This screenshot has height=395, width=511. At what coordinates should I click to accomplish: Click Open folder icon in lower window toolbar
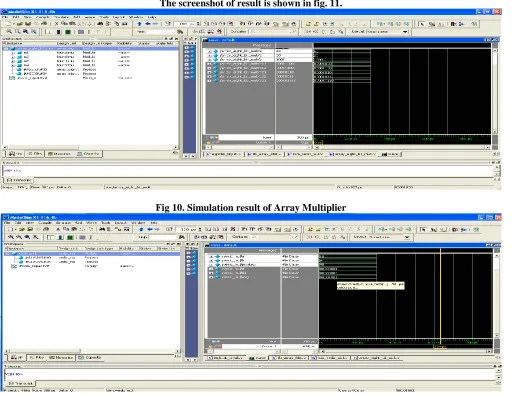[x=22, y=229]
